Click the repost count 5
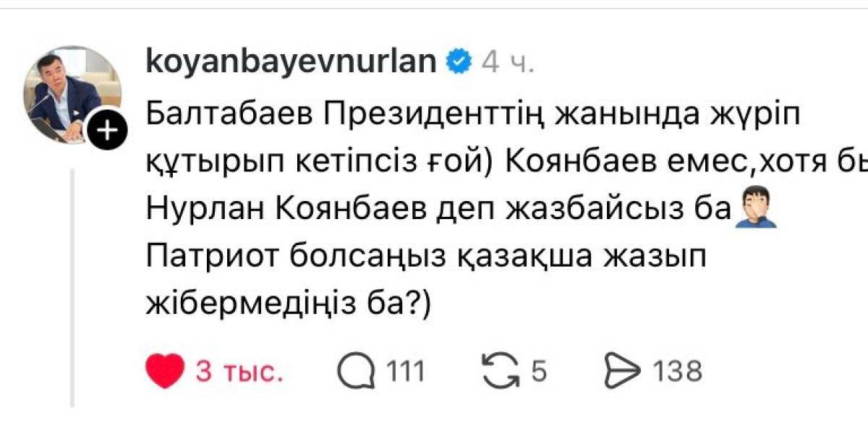868x428 pixels. pyautogui.click(x=539, y=372)
